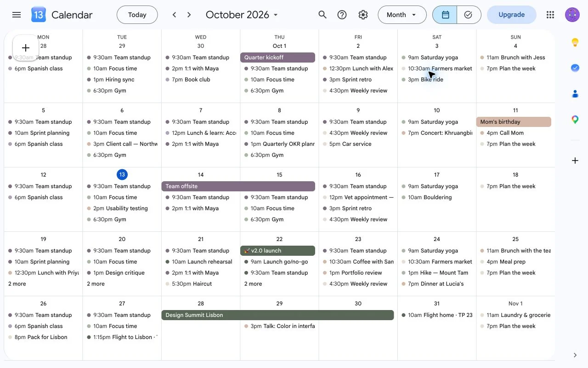The width and height of the screenshot is (588, 368).
Task: Click the Upgrade button
Action: (512, 15)
